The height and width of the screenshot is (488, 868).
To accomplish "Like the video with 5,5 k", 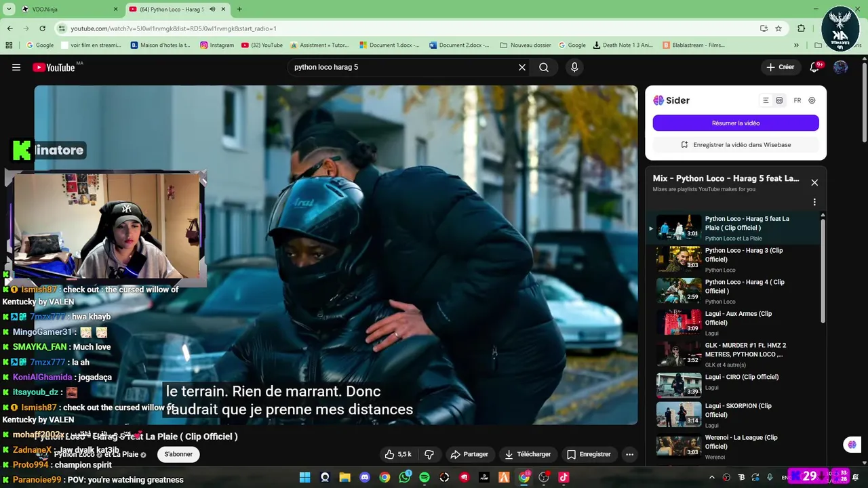I will click(398, 454).
